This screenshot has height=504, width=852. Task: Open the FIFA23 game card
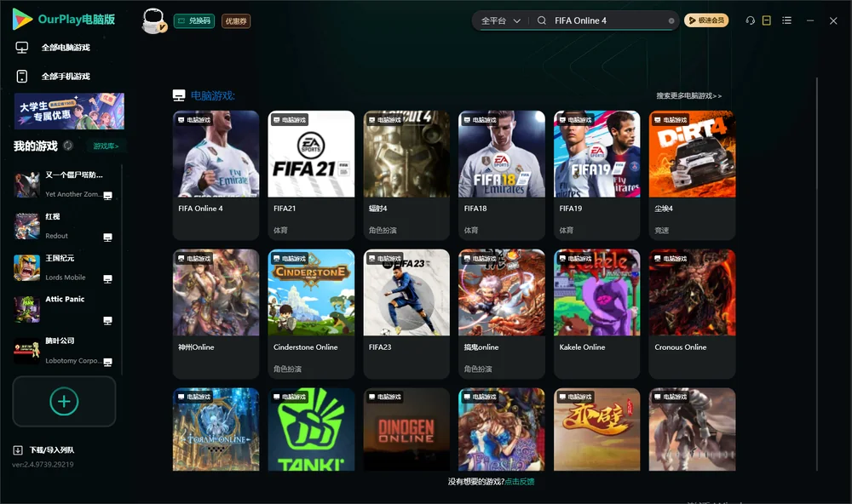click(406, 314)
